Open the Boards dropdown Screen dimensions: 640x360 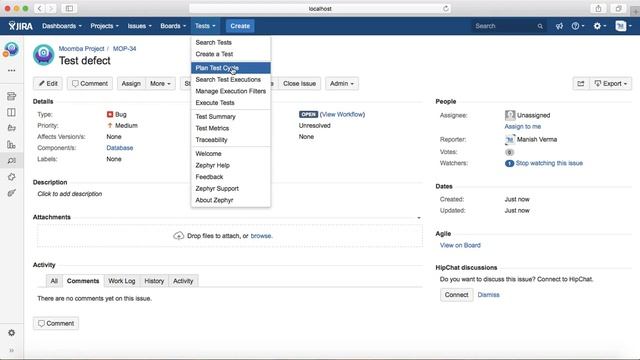tap(173, 26)
